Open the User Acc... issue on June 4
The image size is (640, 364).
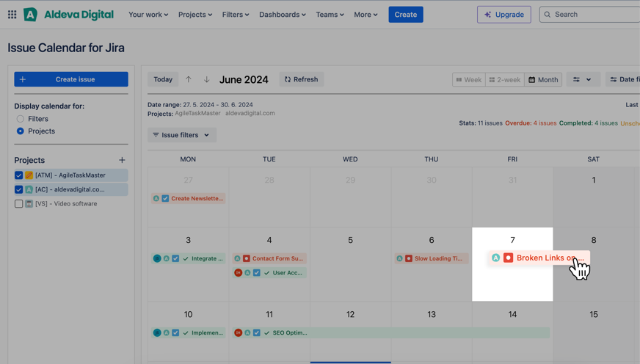pyautogui.click(x=269, y=272)
